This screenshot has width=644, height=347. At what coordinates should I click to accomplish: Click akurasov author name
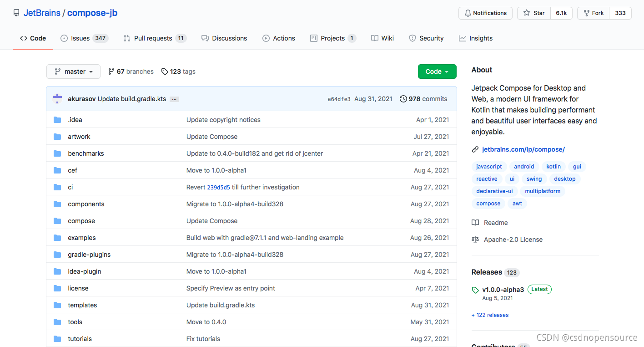(x=82, y=99)
